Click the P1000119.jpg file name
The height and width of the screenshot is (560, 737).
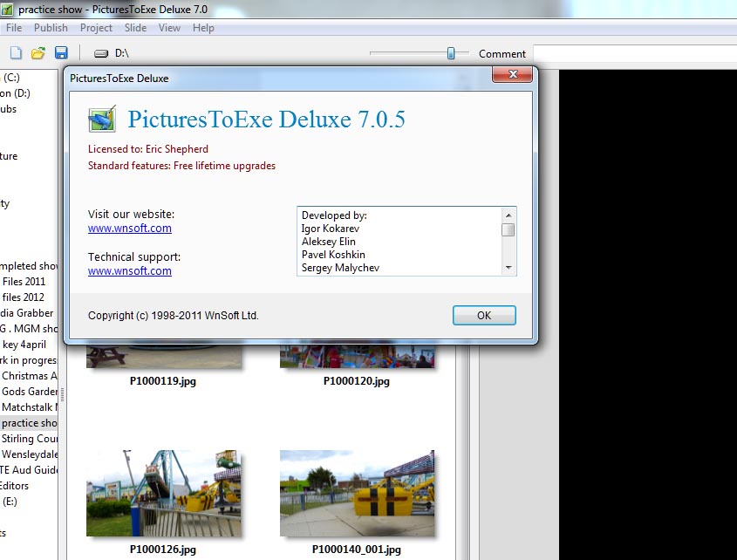tap(163, 381)
